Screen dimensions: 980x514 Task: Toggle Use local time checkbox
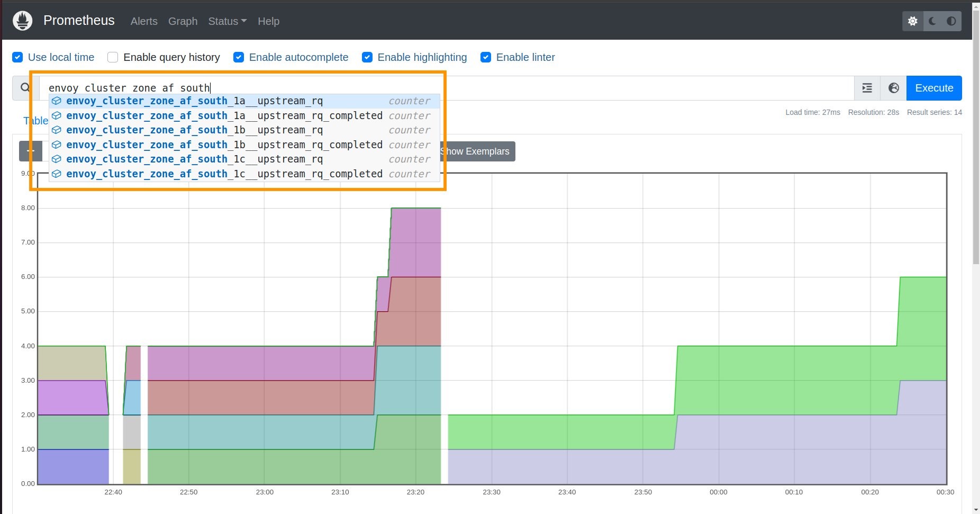(17, 57)
